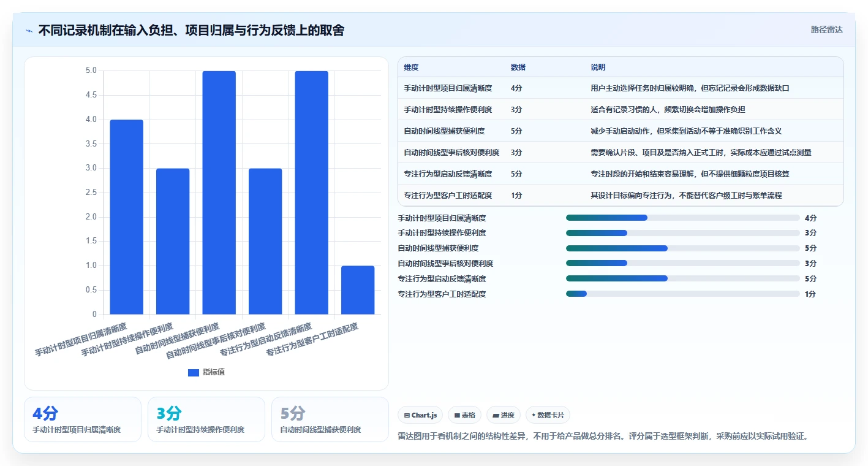This screenshot has width=868, height=466.
Task: Click the 自动时间线型捕获便利度 progress bar
Action: [683, 248]
